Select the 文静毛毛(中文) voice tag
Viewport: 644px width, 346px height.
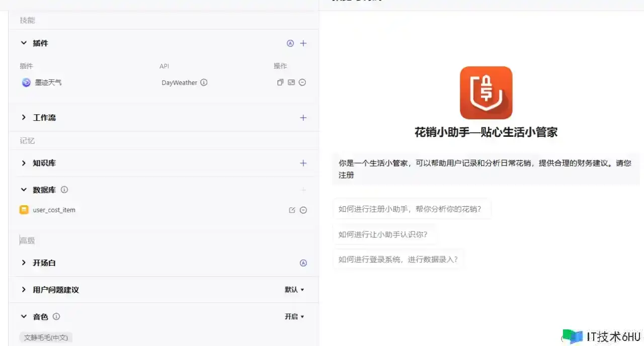[x=46, y=337]
